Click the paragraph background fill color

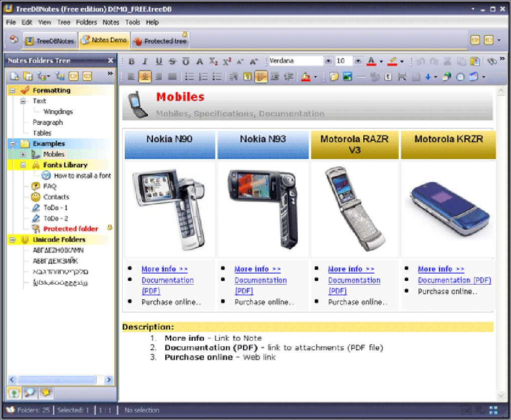pos(306,77)
